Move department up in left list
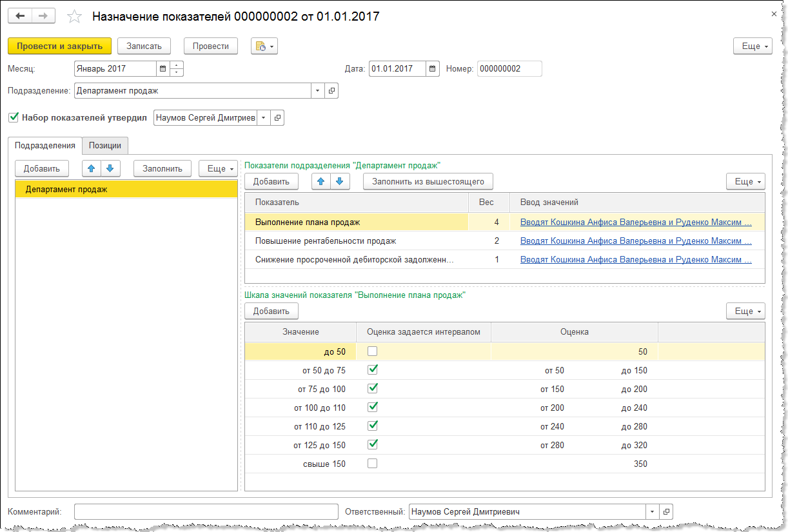This screenshot has height=532, width=788. 92,168
